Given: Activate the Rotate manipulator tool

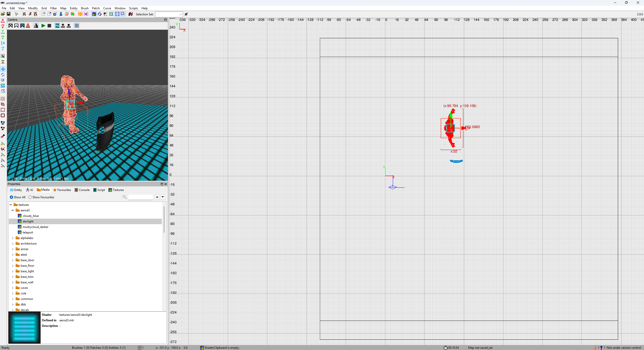Looking at the screenshot, I should [x=3, y=75].
